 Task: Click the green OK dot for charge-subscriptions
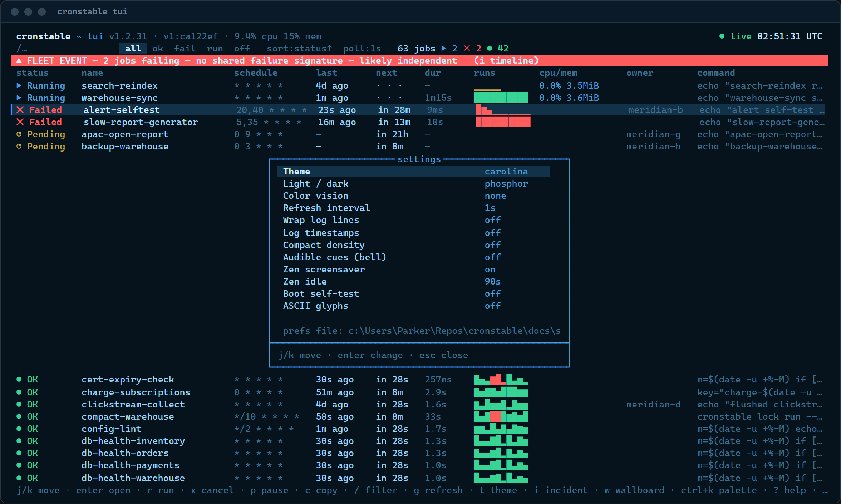(19, 392)
